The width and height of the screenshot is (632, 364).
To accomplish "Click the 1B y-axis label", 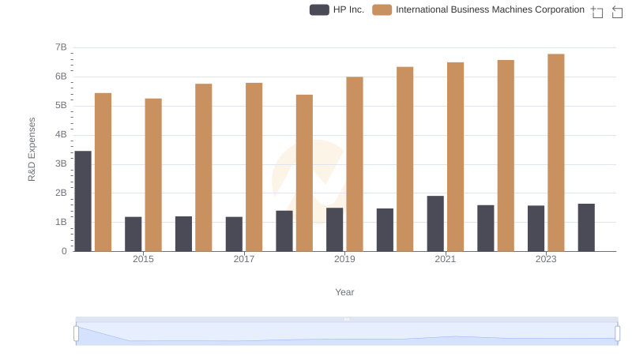I will 61,222.
